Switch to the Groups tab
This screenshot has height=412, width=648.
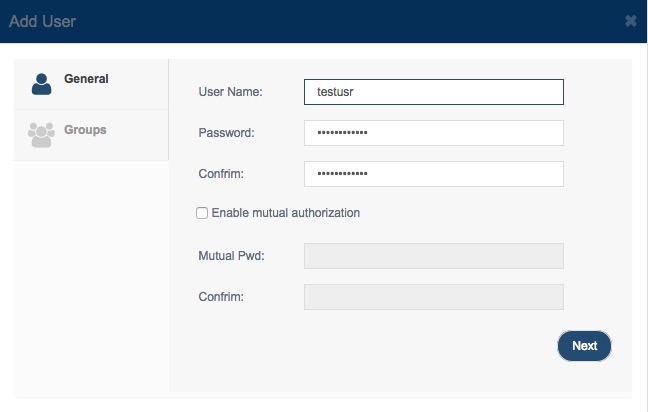tap(91, 135)
